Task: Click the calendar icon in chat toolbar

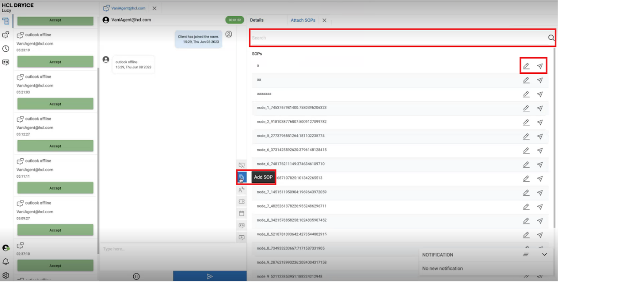Action: point(242,213)
